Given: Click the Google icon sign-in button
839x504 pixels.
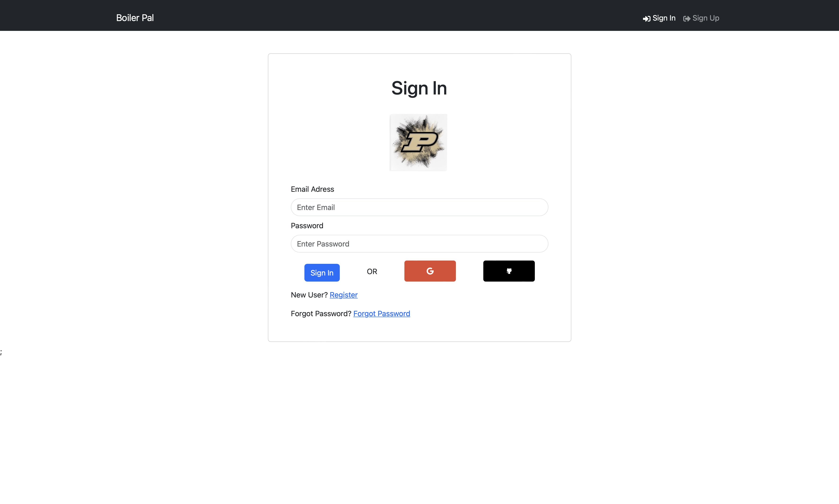Looking at the screenshot, I should pyautogui.click(x=430, y=271).
